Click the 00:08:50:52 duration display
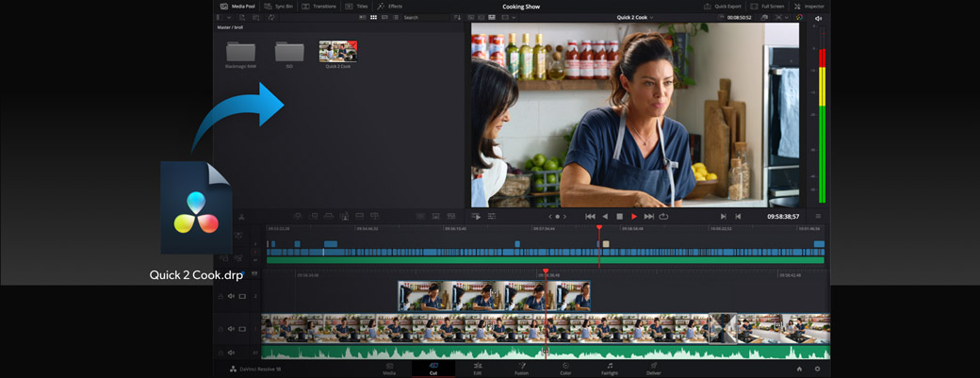 739,18
